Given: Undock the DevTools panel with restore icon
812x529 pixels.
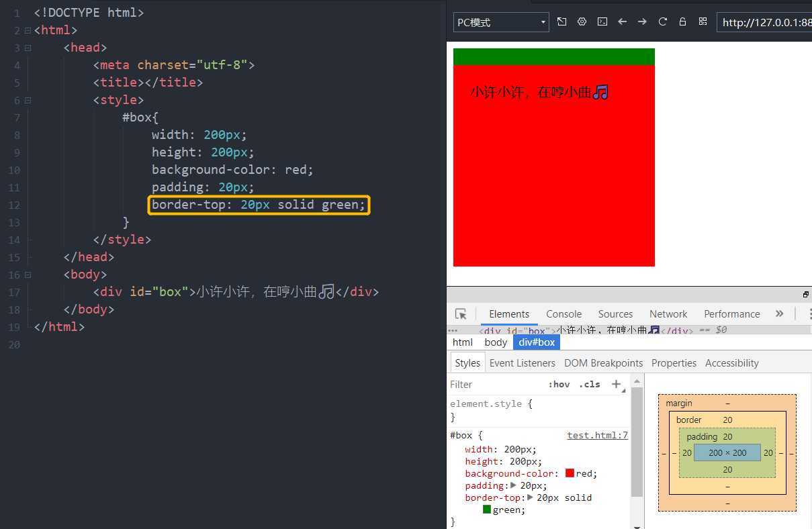Looking at the screenshot, I should (805, 295).
